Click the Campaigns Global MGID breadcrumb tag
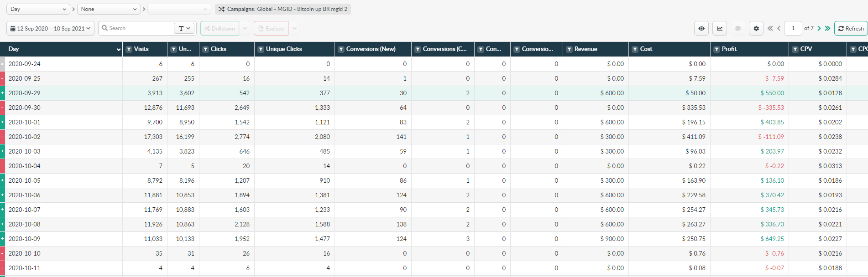Screen dimensions: 868x277 tap(283, 9)
